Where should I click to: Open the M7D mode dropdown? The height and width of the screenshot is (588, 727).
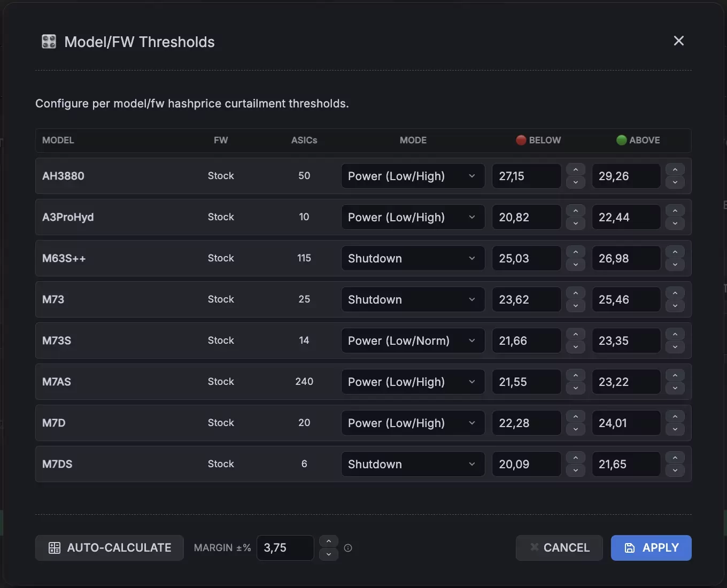(x=413, y=423)
